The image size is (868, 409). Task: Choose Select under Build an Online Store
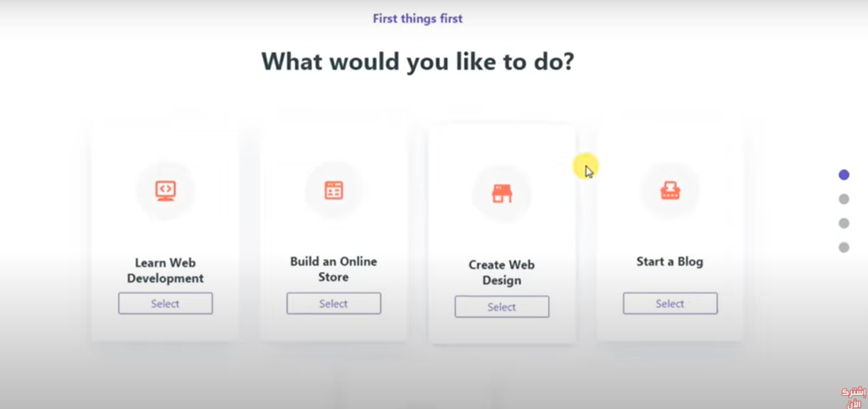(333, 304)
